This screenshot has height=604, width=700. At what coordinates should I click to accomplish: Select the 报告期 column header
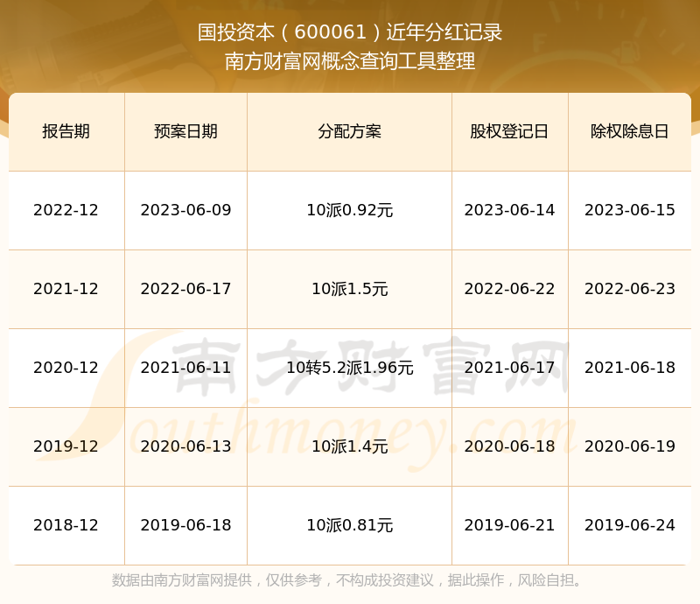point(66,131)
